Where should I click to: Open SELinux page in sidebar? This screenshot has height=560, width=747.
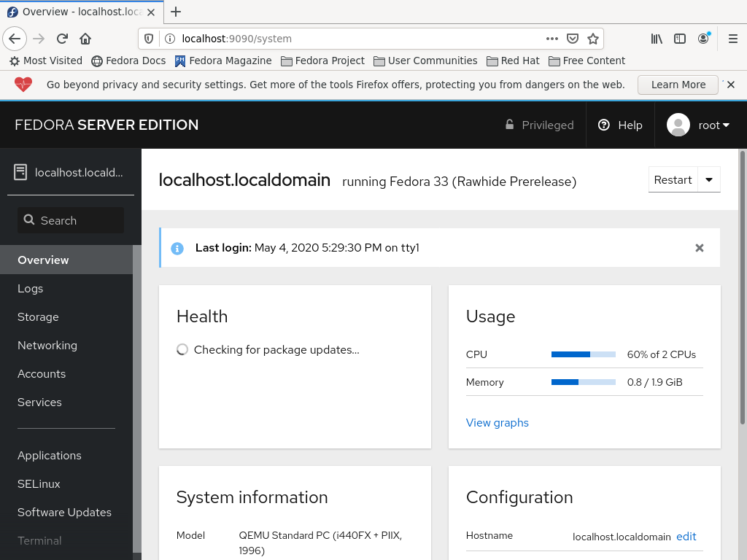(x=66, y=484)
